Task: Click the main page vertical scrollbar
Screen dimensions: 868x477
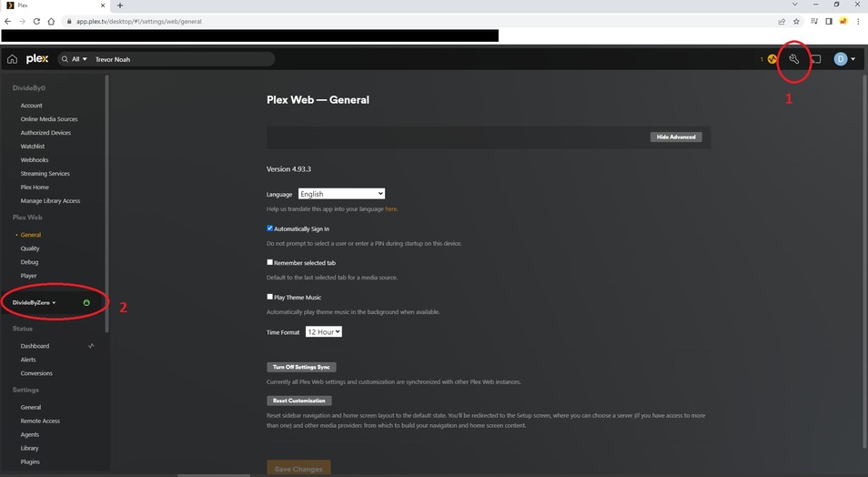Action: pyautogui.click(x=864, y=261)
